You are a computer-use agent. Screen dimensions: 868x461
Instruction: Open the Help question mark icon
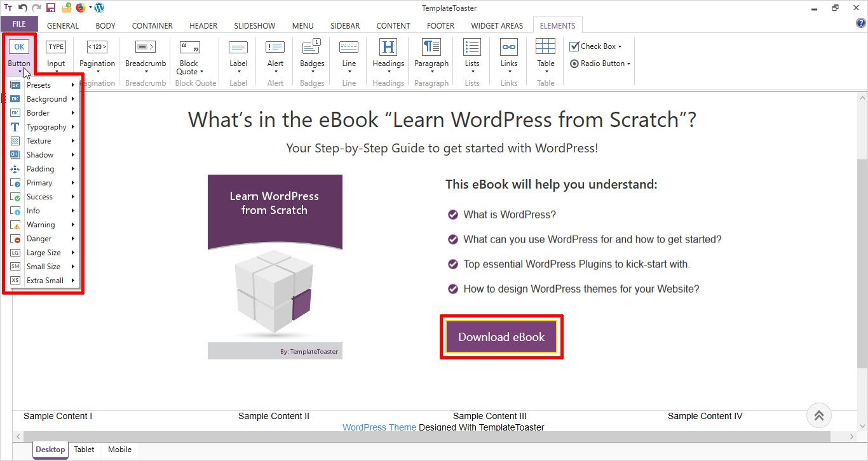tap(861, 23)
